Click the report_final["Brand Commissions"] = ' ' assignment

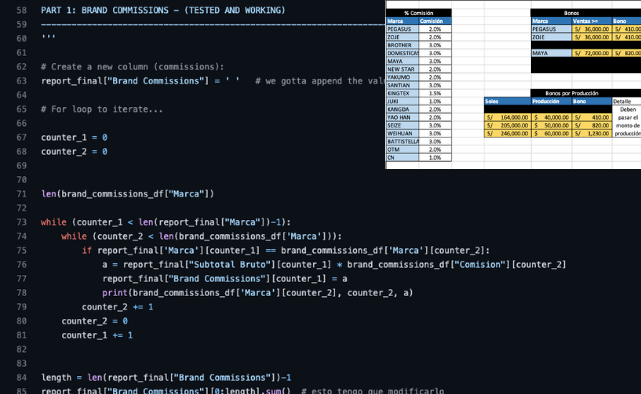point(140,81)
